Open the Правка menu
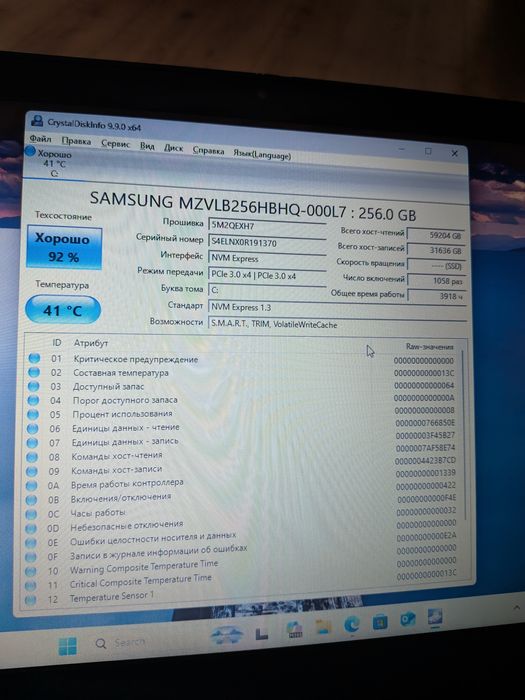 (76, 141)
